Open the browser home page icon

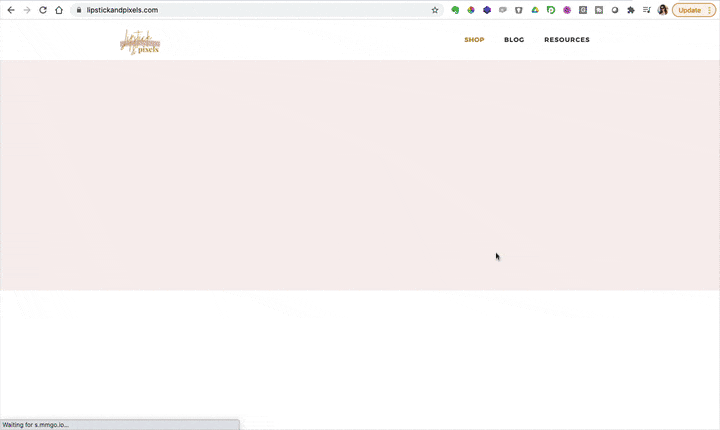click(59, 10)
